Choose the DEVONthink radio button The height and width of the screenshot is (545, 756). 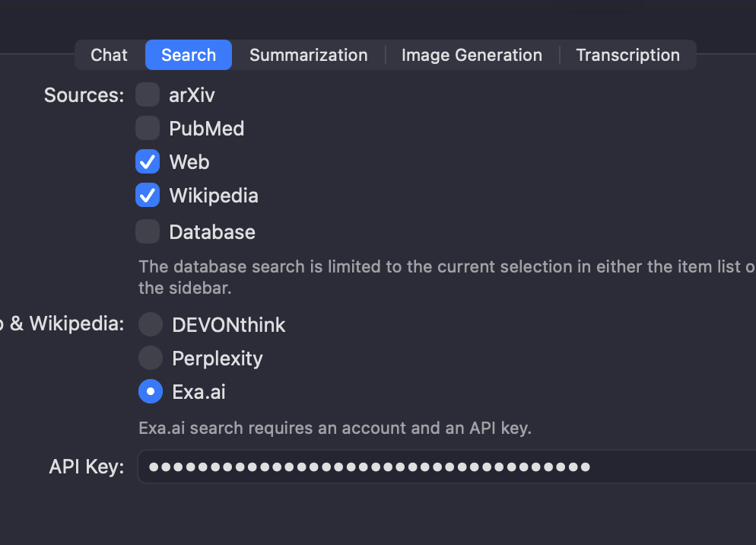click(x=151, y=325)
